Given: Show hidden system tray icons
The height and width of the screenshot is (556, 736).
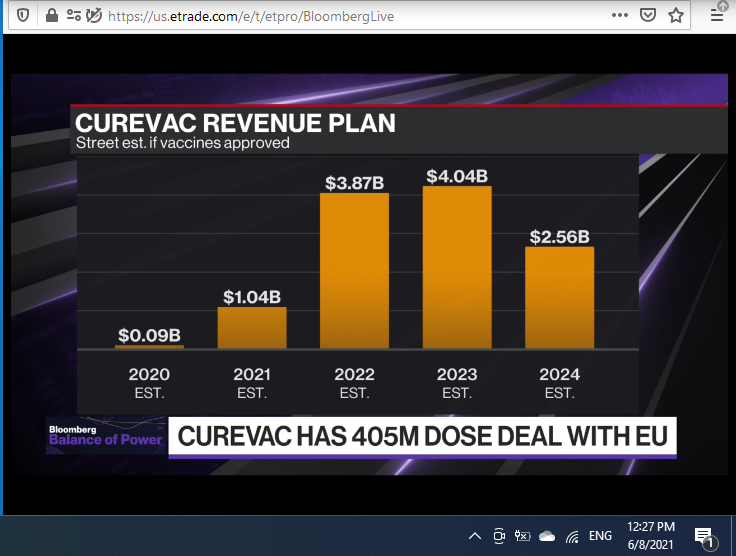Looking at the screenshot, I should click(x=475, y=536).
